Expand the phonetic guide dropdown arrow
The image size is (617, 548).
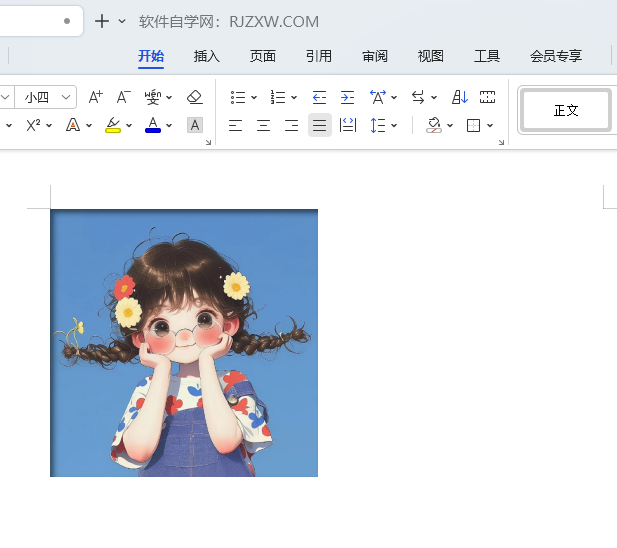[x=169, y=97]
